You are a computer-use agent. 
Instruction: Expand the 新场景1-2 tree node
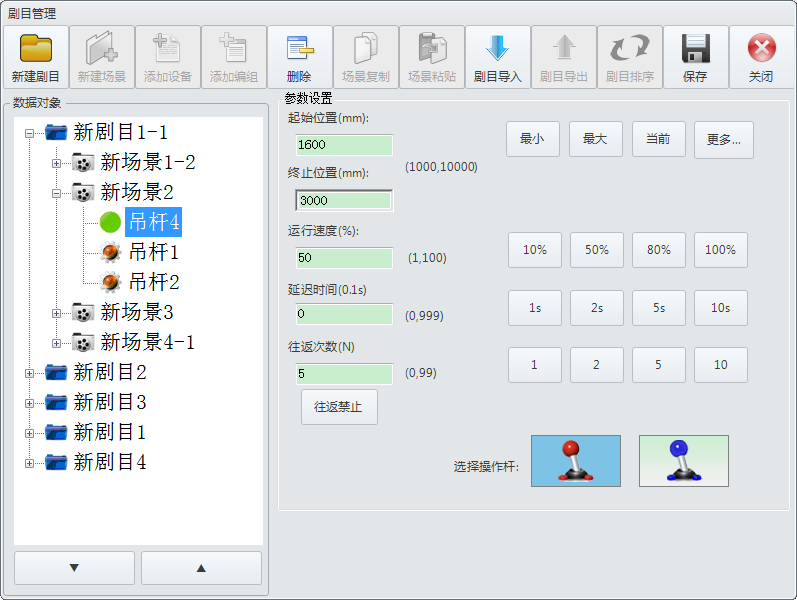click(x=57, y=163)
